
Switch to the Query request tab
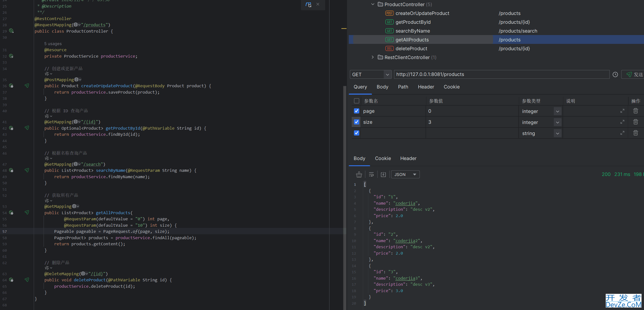(360, 87)
